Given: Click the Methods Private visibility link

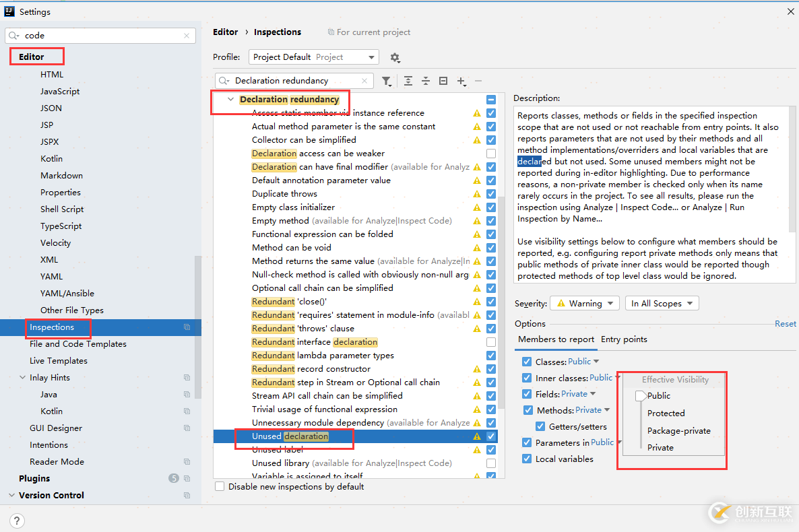Looking at the screenshot, I should (x=589, y=410).
